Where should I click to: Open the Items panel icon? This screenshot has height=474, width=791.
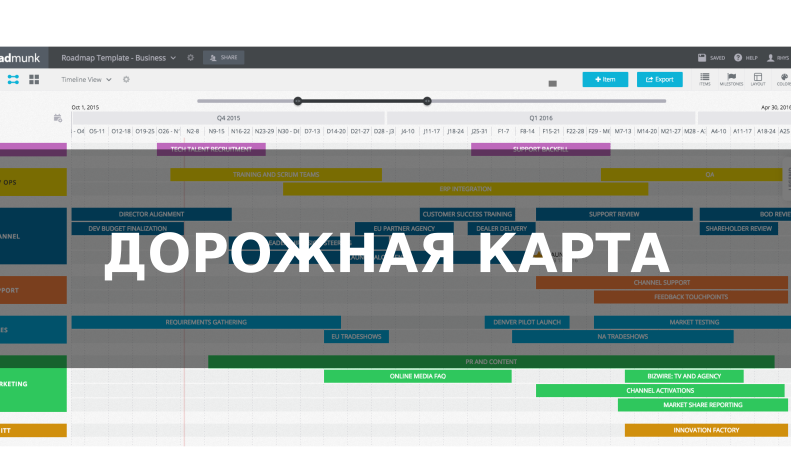[x=705, y=79]
